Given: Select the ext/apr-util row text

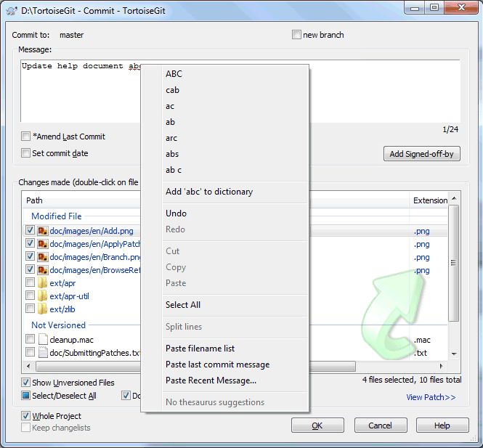Looking at the screenshot, I should tap(69, 296).
